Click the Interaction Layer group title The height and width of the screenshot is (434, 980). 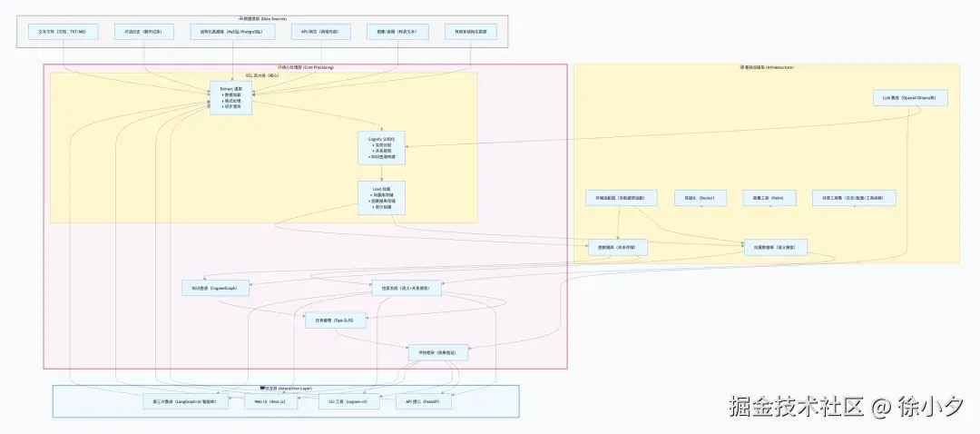coord(286,389)
